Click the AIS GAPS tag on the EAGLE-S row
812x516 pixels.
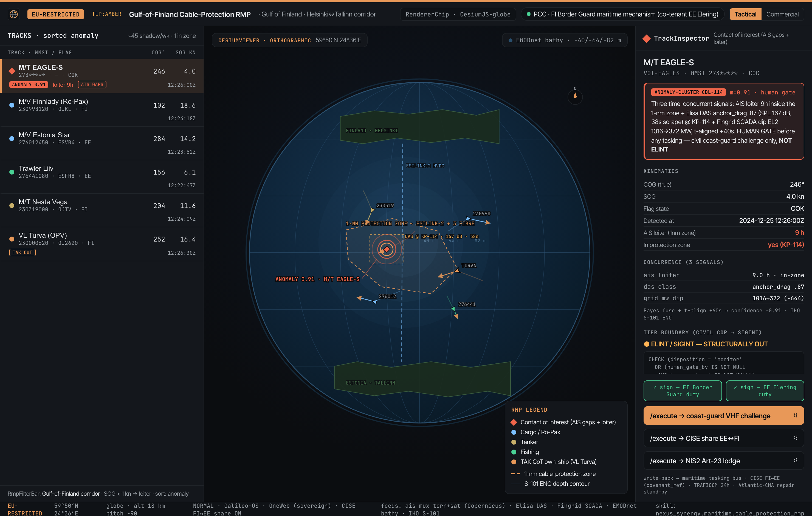point(92,85)
